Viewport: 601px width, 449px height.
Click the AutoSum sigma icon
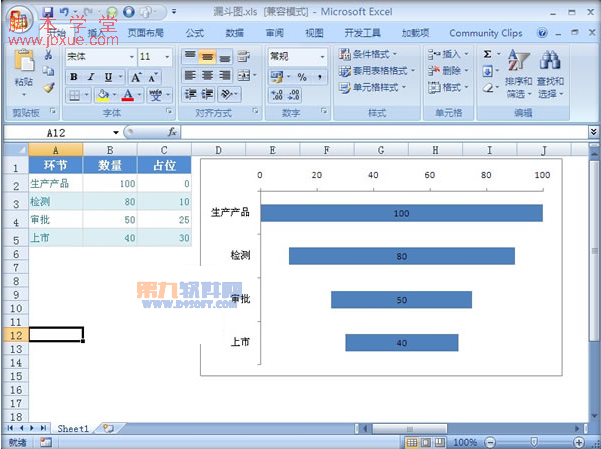tap(487, 54)
